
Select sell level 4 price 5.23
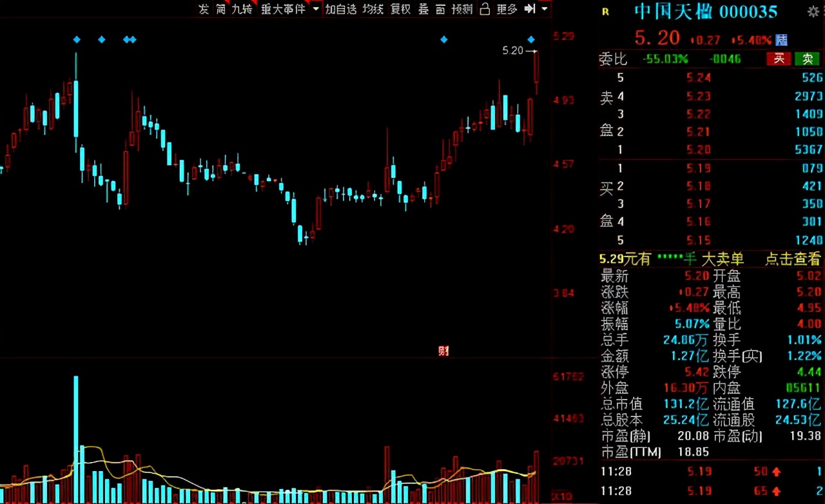click(x=699, y=97)
